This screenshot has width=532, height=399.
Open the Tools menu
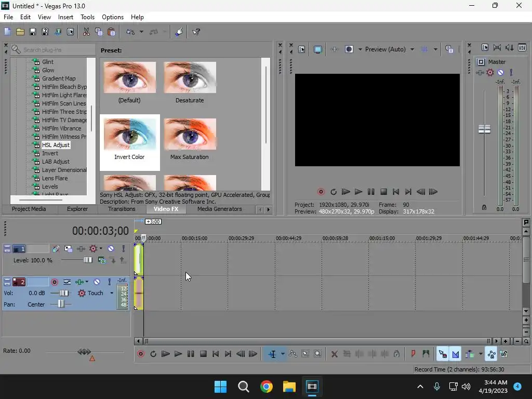[x=87, y=17]
